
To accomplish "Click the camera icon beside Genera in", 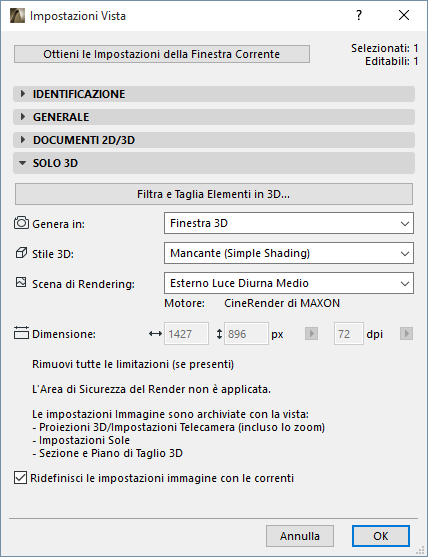I will pos(21,223).
